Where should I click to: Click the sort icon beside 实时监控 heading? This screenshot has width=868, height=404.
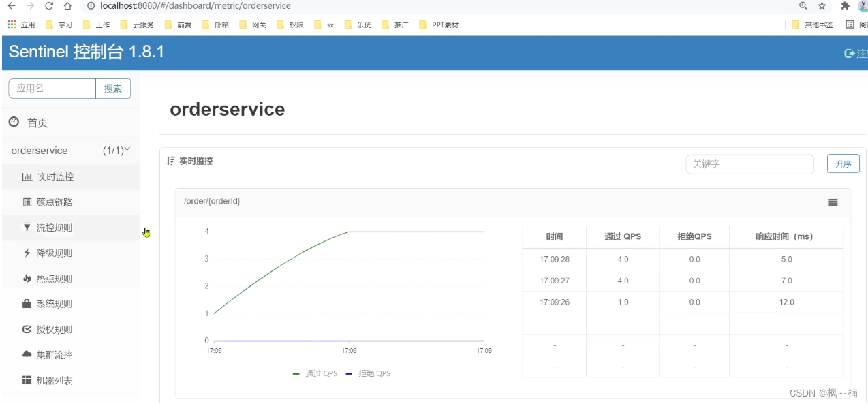(x=171, y=161)
